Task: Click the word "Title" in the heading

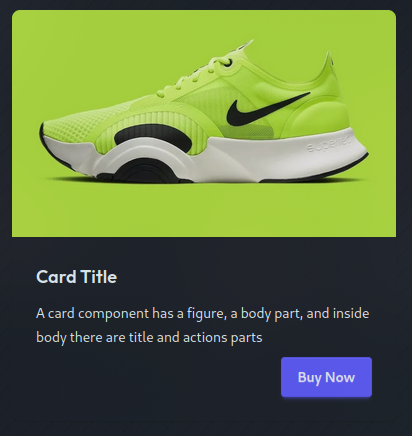Action: coord(99,277)
